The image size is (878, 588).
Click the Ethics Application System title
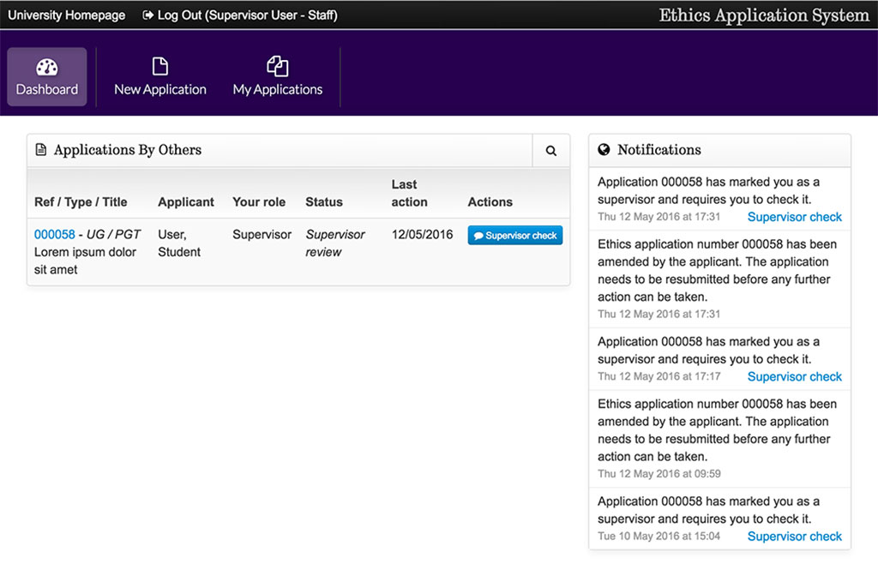[x=764, y=15]
